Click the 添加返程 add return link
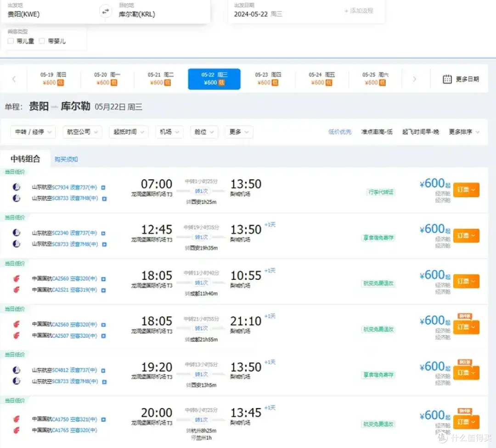The image size is (496, 448). pos(359,11)
